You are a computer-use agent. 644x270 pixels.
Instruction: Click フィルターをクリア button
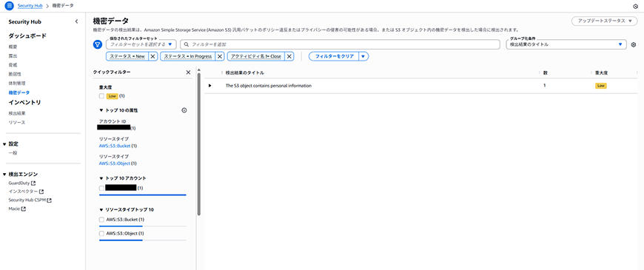[x=334, y=56]
